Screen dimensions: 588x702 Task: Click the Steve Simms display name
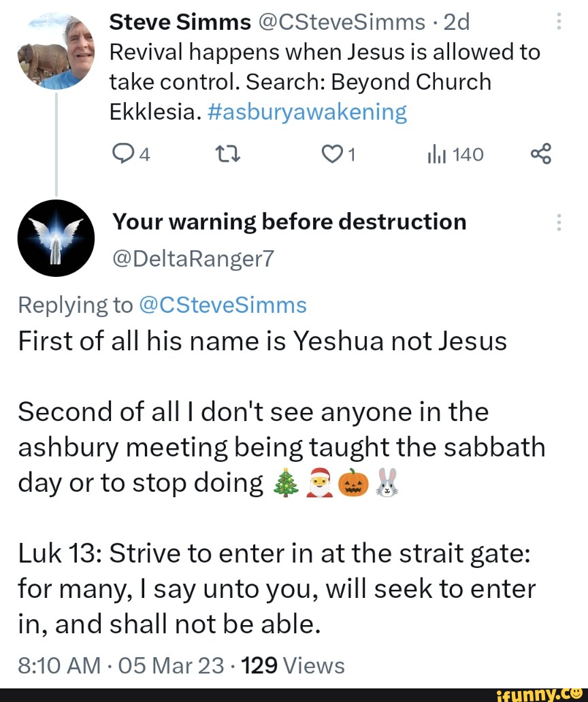click(x=180, y=22)
